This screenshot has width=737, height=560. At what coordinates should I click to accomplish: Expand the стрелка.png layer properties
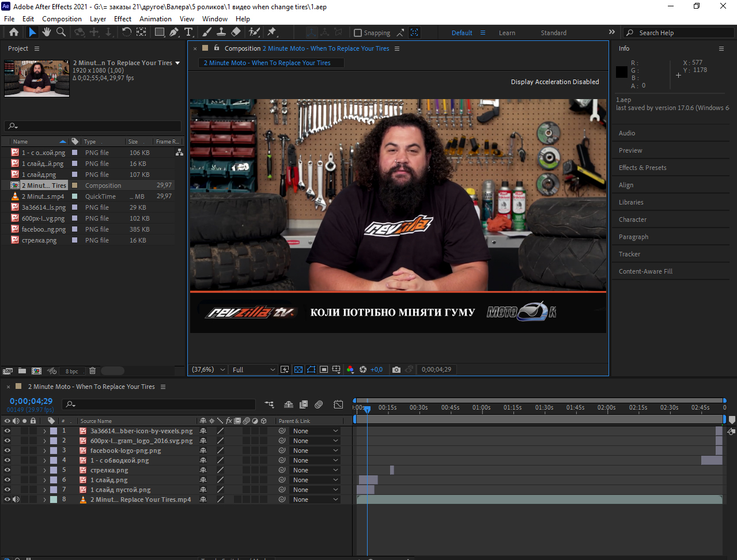tap(44, 470)
